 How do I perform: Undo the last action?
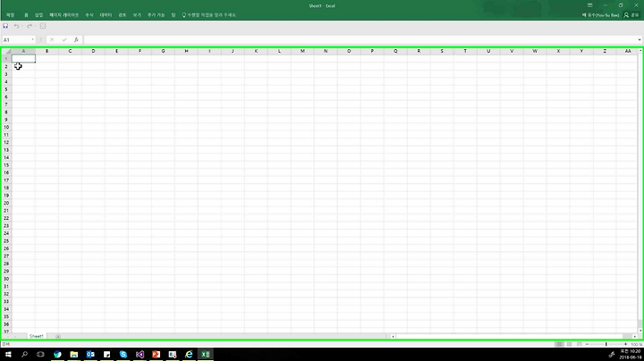[16, 26]
